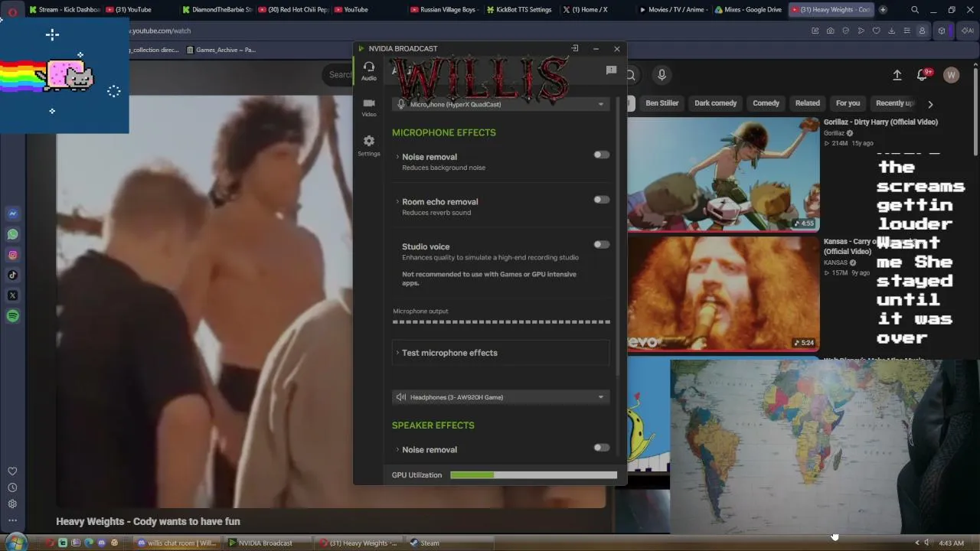Viewport: 980px width, 551px height.
Task: Open TikTok in Opera sidebar
Action: (x=12, y=275)
